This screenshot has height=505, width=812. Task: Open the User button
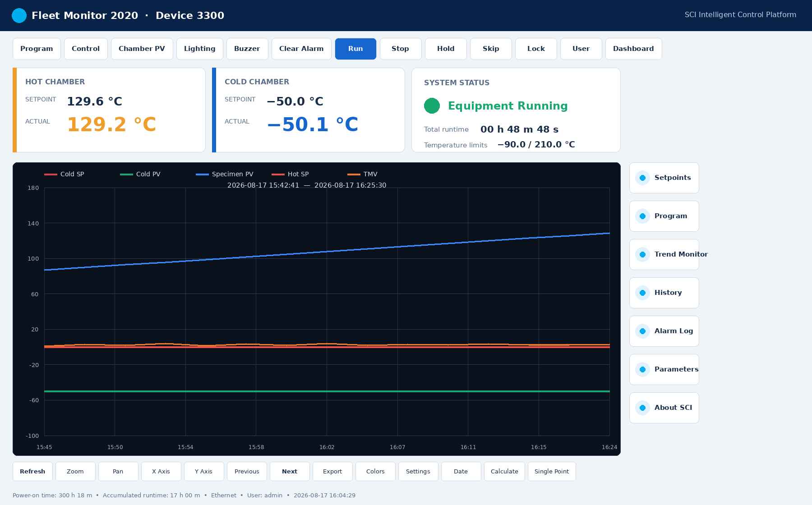tap(581, 49)
